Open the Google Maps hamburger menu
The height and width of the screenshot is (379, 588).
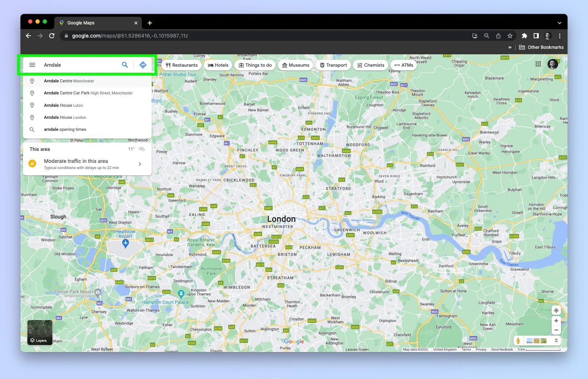point(32,65)
